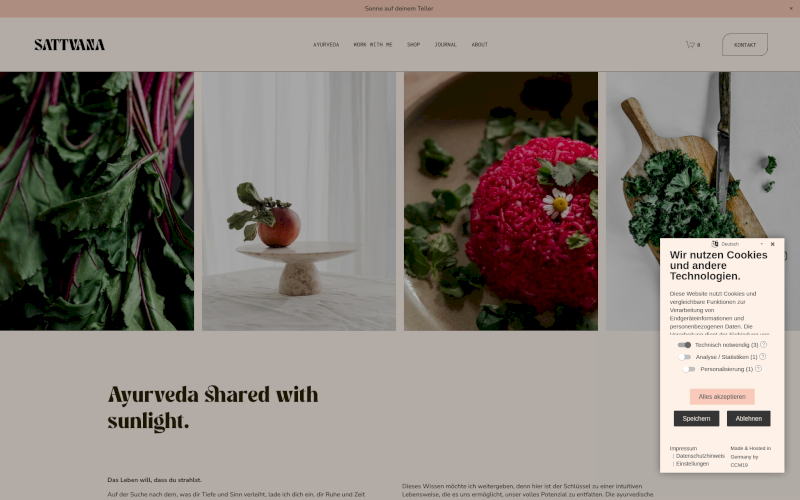Viewport: 800px width, 500px height.
Task: Open the Deutsch language dropdown
Action: click(741, 244)
